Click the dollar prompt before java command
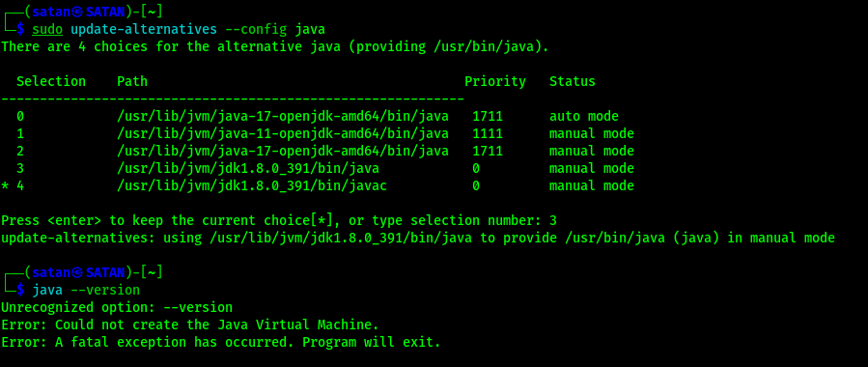The height and width of the screenshot is (367, 868). [20, 290]
